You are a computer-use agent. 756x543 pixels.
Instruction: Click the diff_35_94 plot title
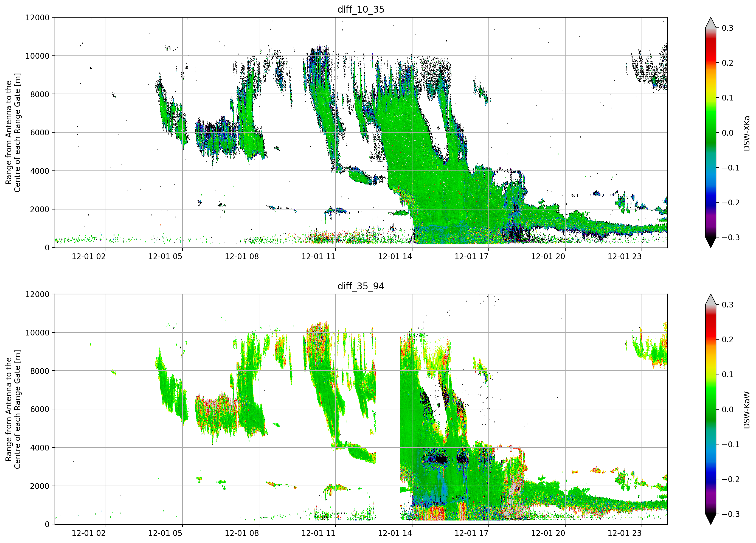[x=361, y=286]
